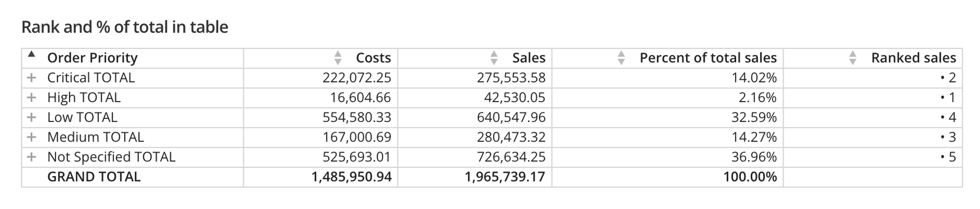Expand the High TOTAL row

31,97
